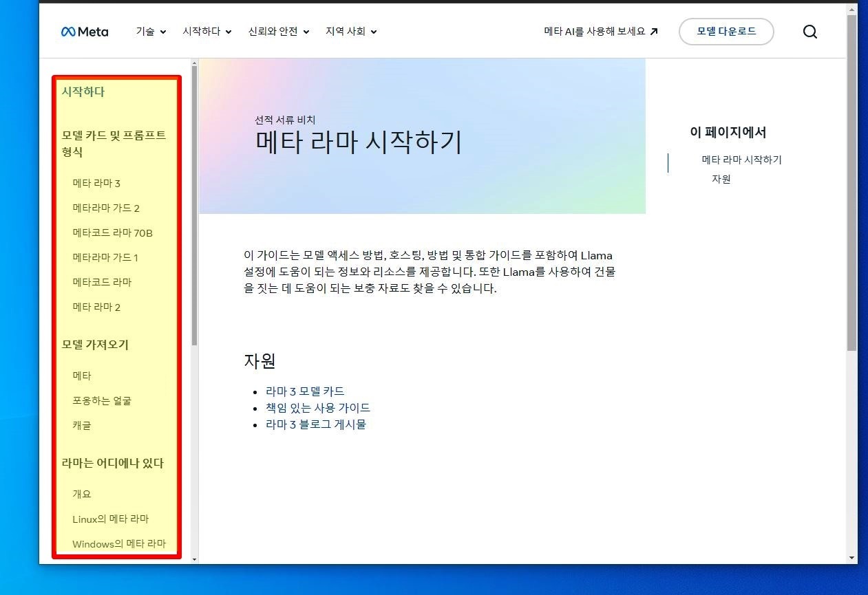Click the 모델 다운로드 button
This screenshot has height=595, width=868.
[726, 32]
